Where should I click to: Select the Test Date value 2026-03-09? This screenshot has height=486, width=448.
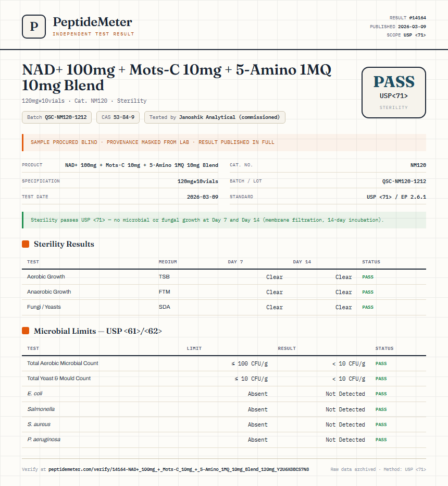(203, 197)
